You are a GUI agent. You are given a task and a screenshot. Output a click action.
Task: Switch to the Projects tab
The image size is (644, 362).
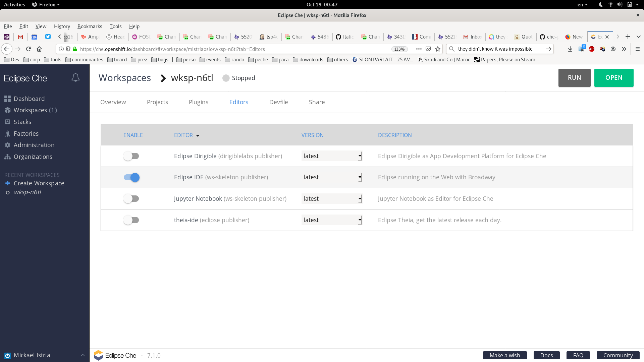point(157,102)
